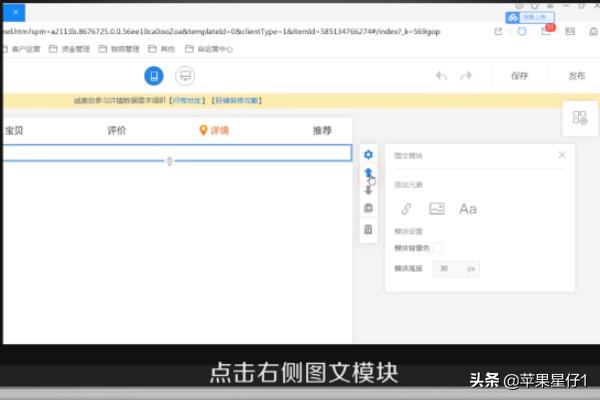Delete module with trash can icon

pos(368,229)
